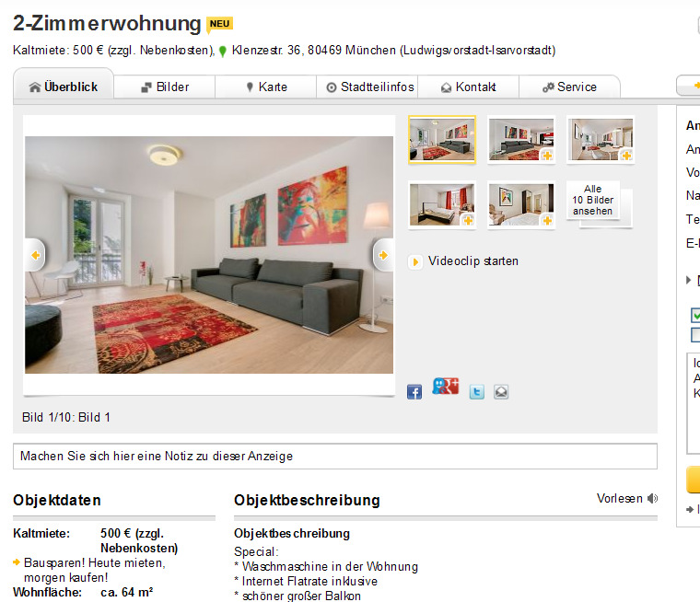
Task: Select bedroom thumbnail with red curtains
Action: (x=442, y=205)
